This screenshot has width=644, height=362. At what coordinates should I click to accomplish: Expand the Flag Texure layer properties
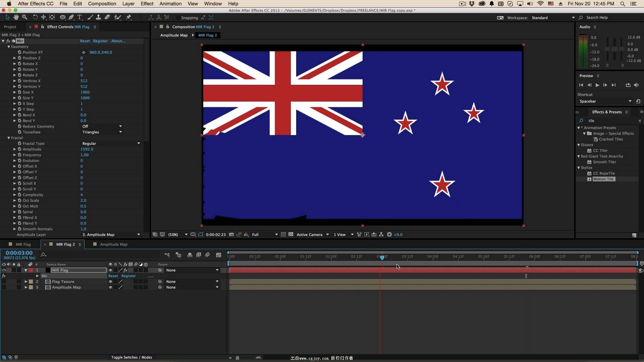pos(26,282)
